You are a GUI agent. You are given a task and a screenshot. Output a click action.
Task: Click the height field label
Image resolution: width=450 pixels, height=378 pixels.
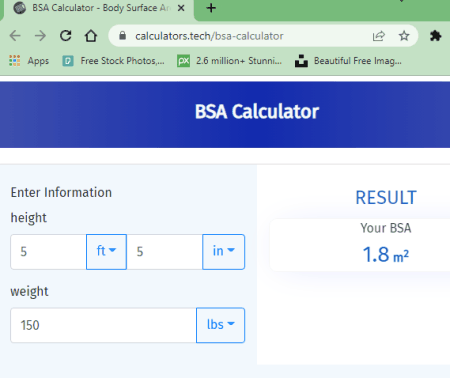click(x=29, y=218)
